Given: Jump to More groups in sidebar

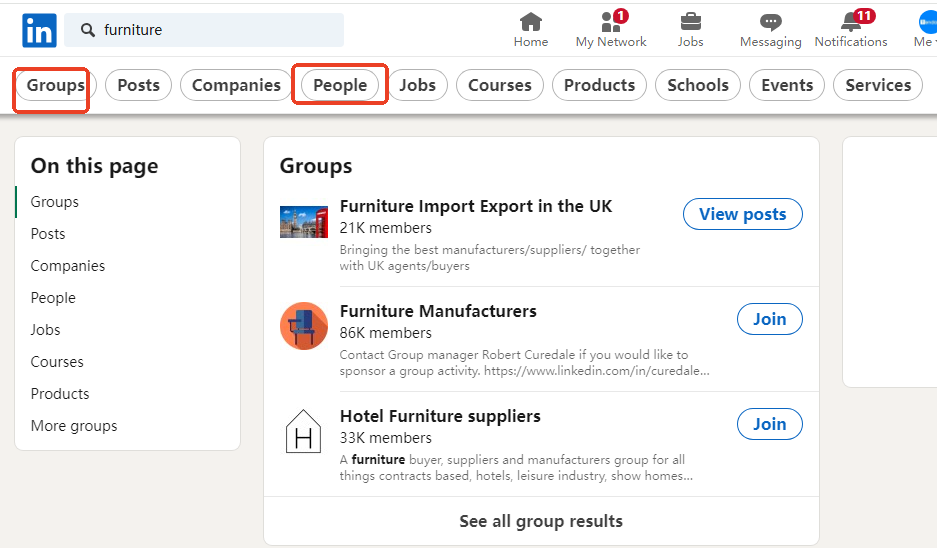Looking at the screenshot, I should (74, 425).
